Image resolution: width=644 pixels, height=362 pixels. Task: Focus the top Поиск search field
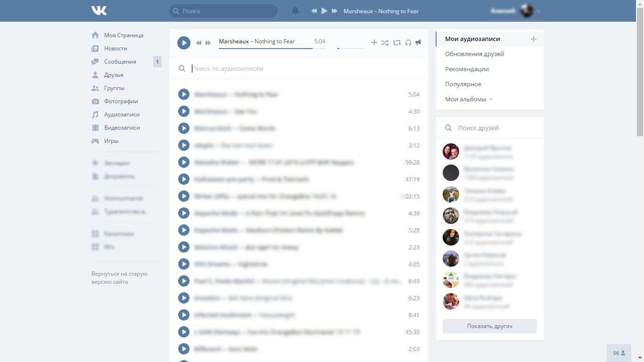pos(223,11)
